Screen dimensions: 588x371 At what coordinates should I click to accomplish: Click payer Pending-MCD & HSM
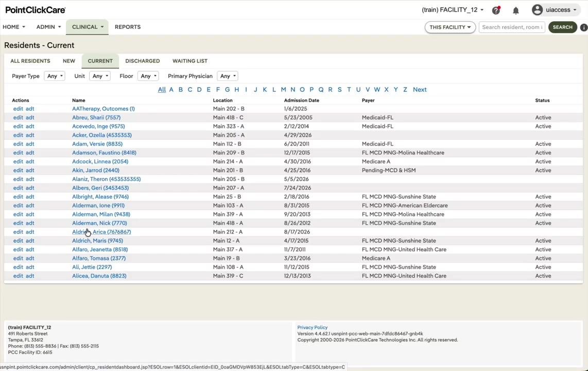(x=389, y=171)
